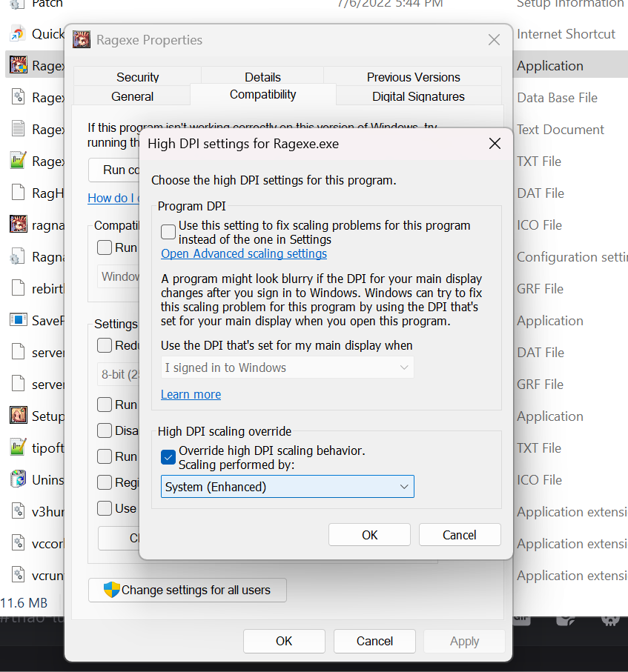This screenshot has width=628, height=672.
Task: Select the tipoftheday notepad icon
Action: coord(17,448)
